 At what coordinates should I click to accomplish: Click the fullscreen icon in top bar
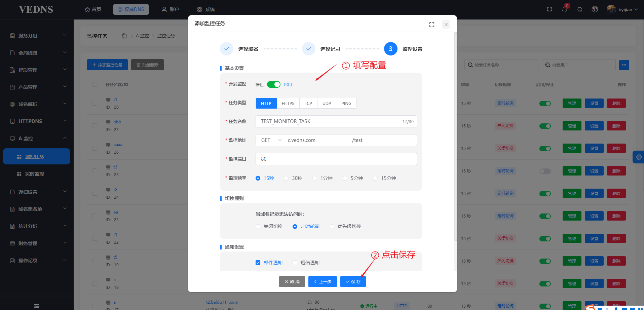point(550,9)
